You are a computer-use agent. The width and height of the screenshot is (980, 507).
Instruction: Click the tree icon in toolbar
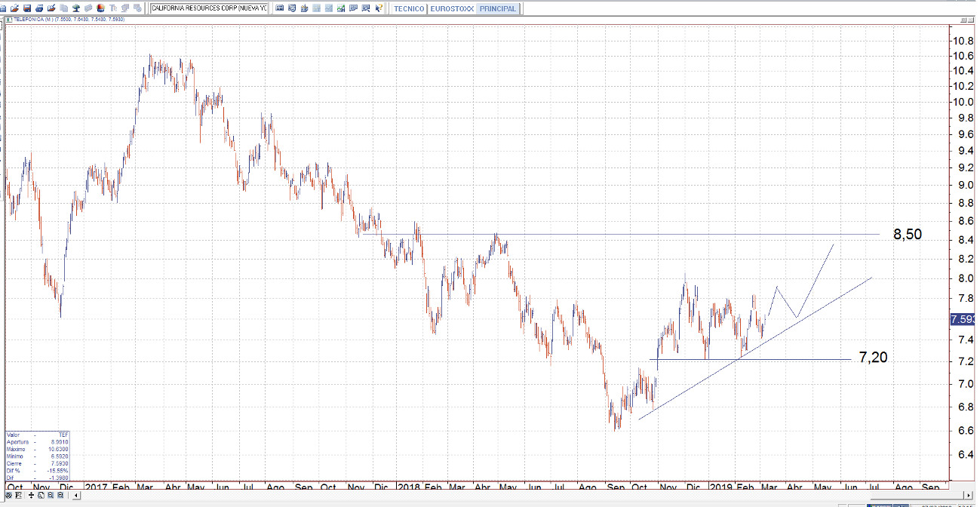click(76, 8)
